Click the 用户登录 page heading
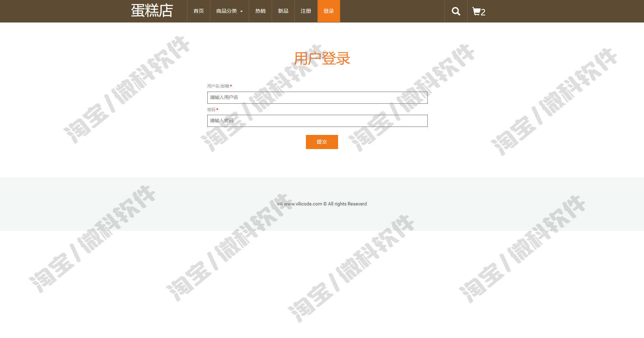This screenshot has width=644, height=338. [x=322, y=58]
